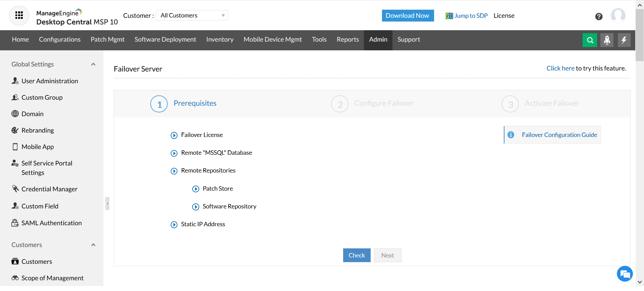Follow the "Click here" link
This screenshot has height=291, width=644.
point(560,68)
